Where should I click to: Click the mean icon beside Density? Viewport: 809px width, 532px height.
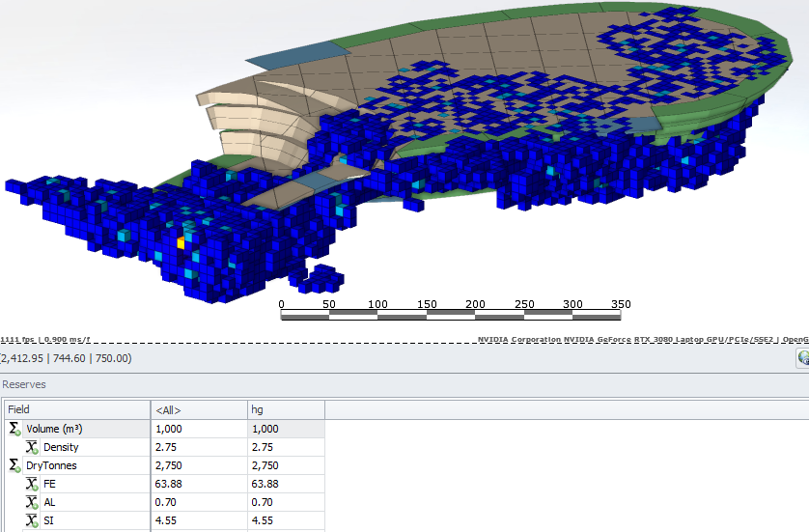click(32, 447)
